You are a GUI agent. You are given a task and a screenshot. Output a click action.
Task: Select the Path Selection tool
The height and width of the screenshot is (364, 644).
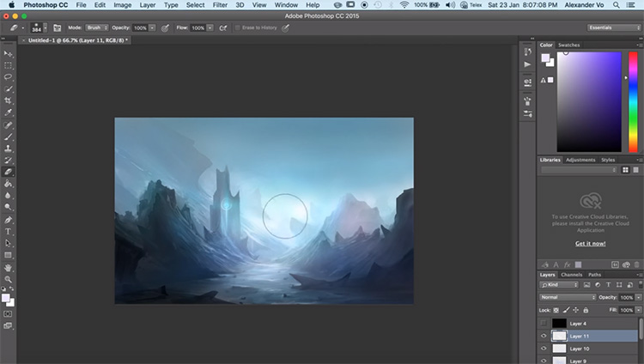[8, 243]
